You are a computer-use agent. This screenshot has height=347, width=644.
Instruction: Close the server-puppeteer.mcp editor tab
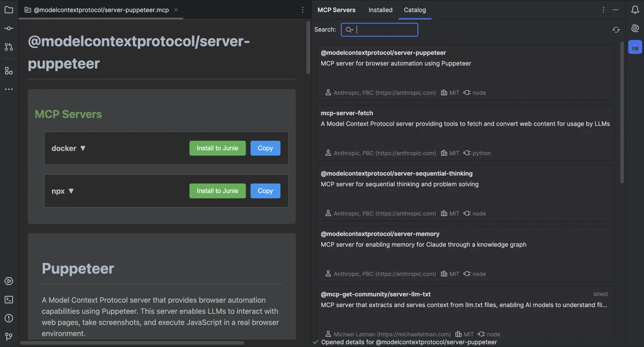[x=176, y=10]
